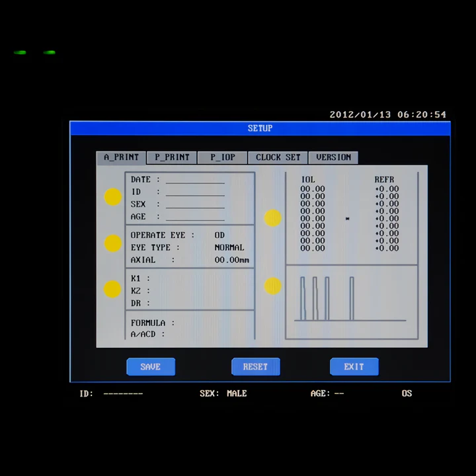Click the MALE sex value in status bar
This screenshot has height=476, width=476.
pos(237,393)
